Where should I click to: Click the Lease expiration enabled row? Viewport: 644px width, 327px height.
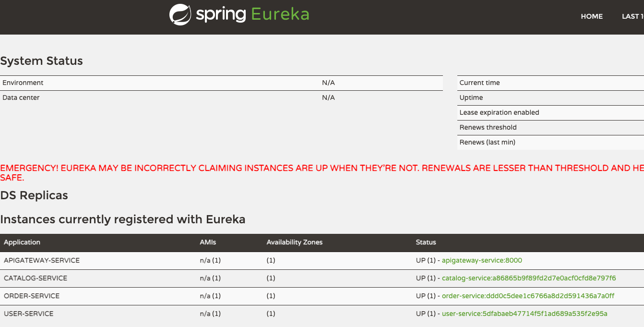pos(499,112)
